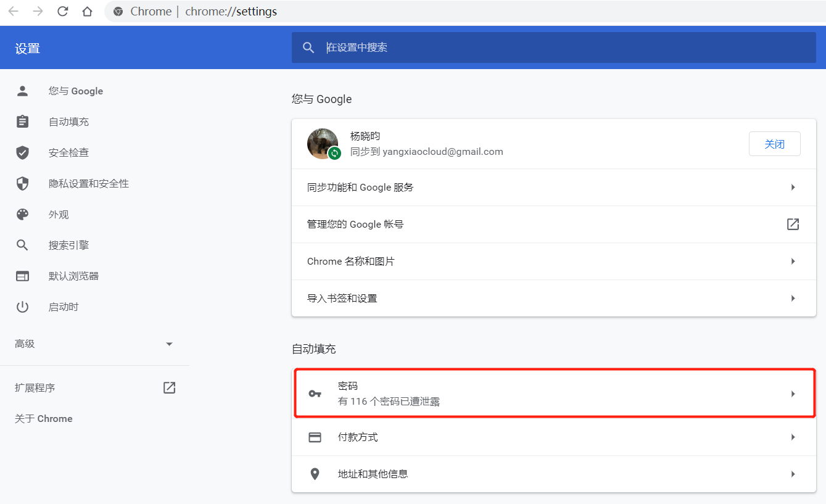
Task: Click 同步功能和 Google 服务 label
Action: [x=360, y=187]
